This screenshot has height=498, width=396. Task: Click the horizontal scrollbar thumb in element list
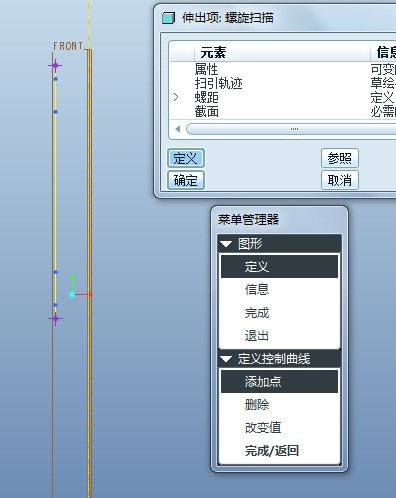[293, 129]
